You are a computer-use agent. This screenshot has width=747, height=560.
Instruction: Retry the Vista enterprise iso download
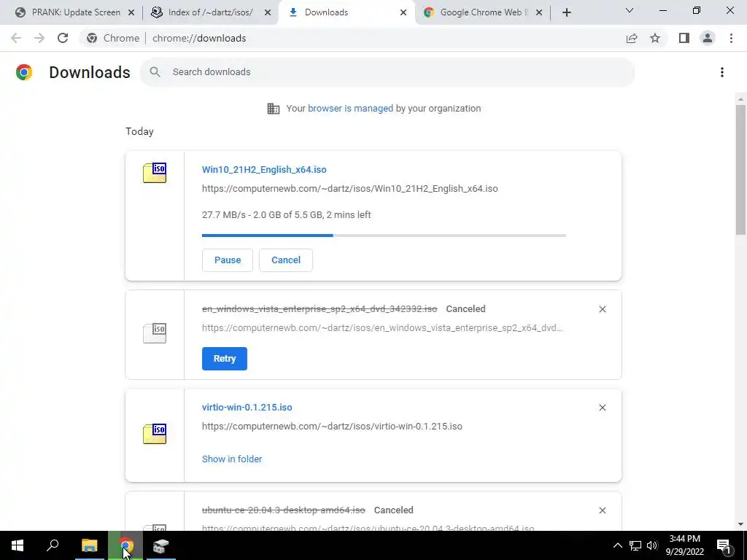click(x=225, y=359)
